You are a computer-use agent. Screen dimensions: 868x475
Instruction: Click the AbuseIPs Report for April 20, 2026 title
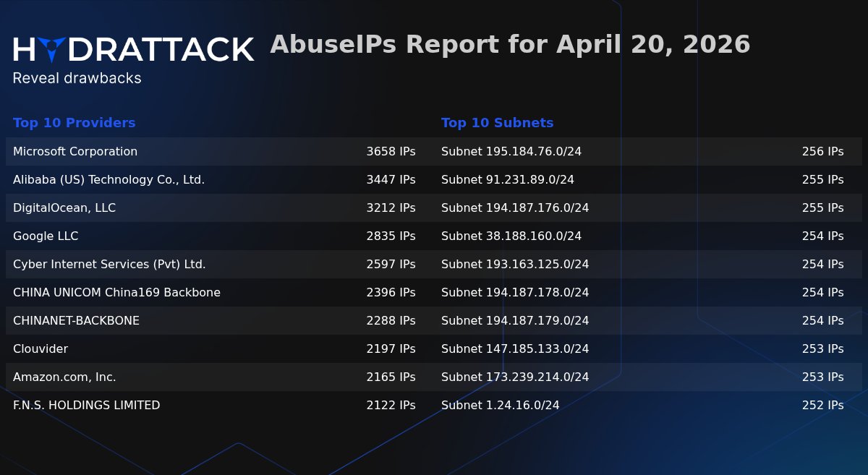(x=510, y=46)
